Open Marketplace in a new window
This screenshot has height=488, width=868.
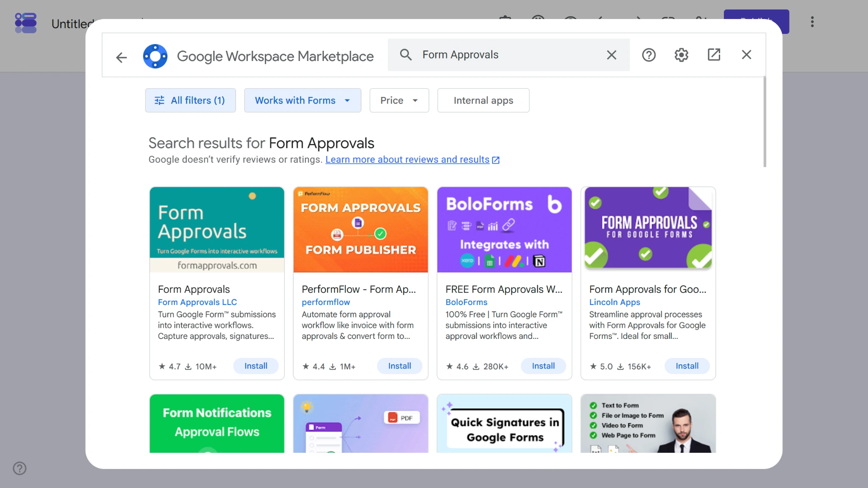[x=714, y=55]
